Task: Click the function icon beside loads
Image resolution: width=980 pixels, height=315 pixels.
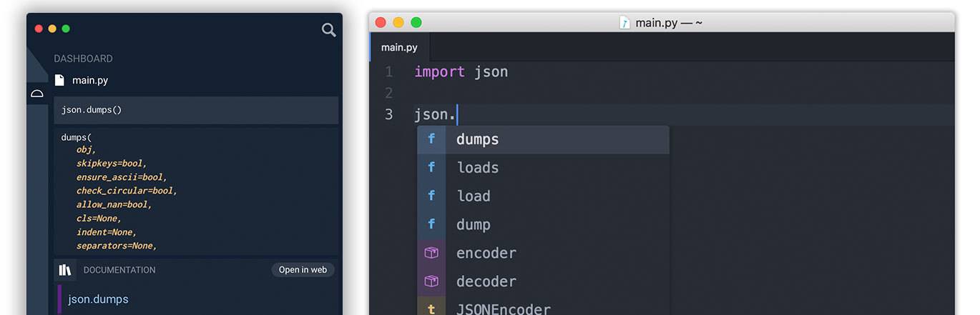Action: [431, 168]
